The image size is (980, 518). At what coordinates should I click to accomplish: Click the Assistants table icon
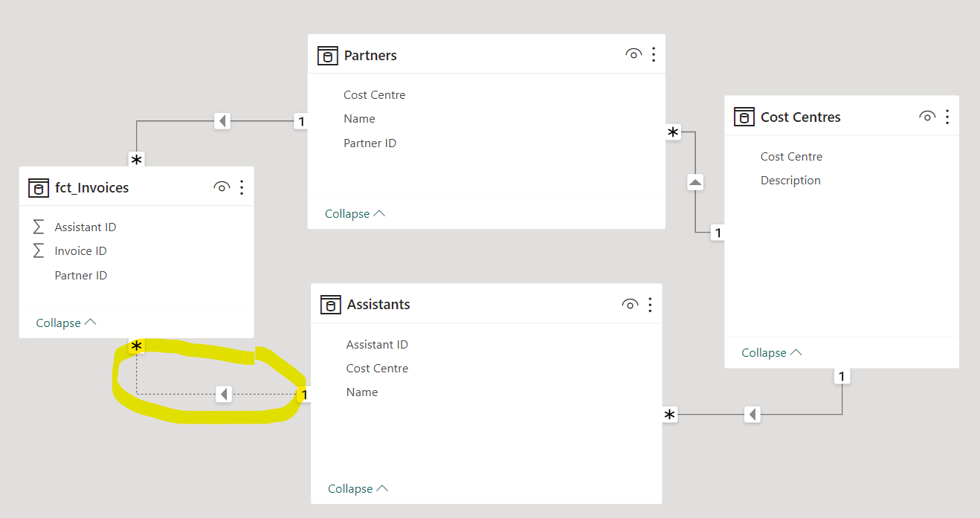[331, 304]
